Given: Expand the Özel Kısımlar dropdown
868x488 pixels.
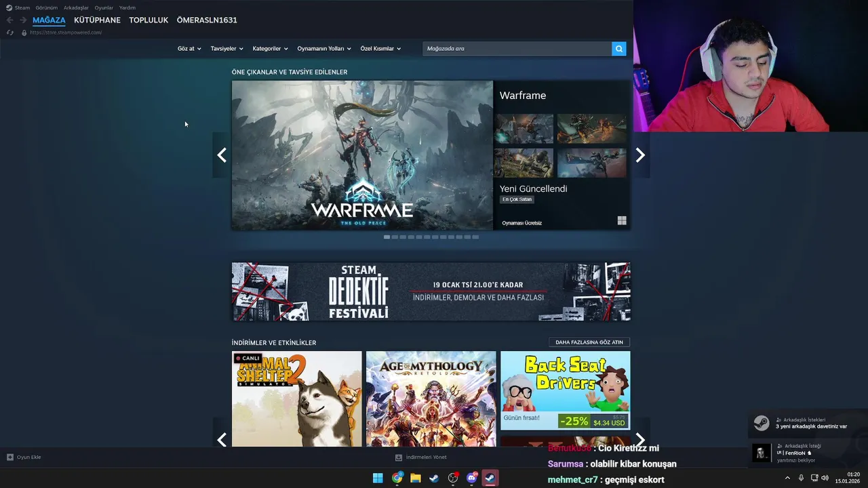Looking at the screenshot, I should coord(380,49).
